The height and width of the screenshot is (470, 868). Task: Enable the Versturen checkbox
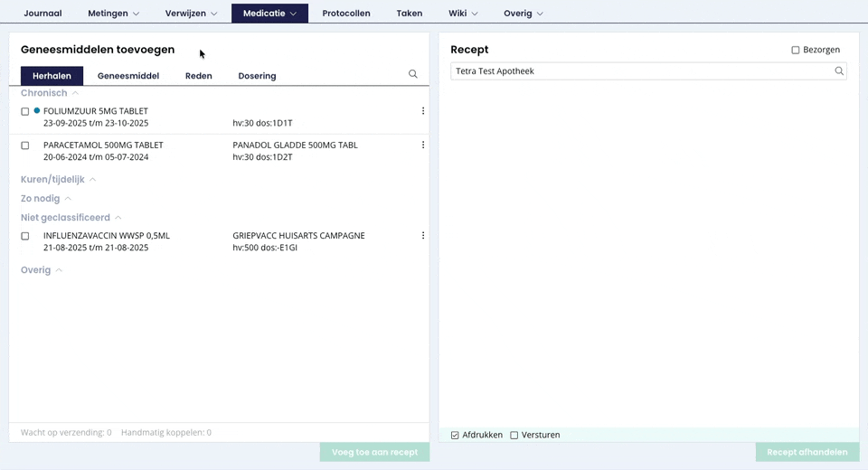coord(514,436)
